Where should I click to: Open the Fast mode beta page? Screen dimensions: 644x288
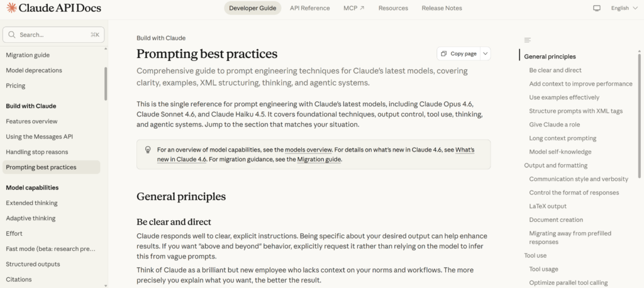pos(50,249)
